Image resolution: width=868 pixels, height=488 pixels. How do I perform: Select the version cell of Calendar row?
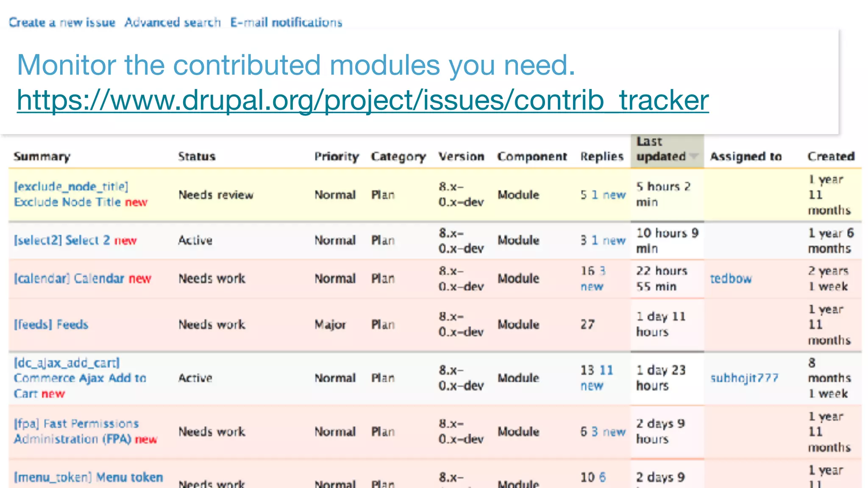point(461,278)
